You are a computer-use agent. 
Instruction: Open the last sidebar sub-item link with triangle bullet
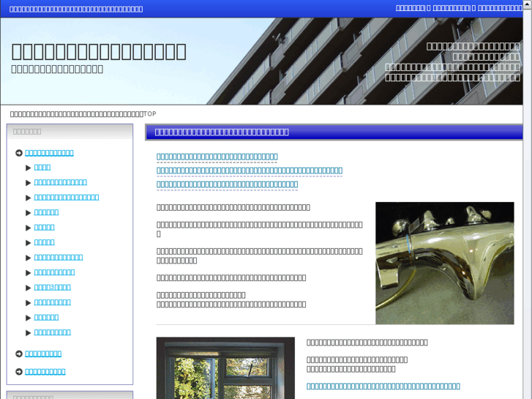(x=53, y=332)
